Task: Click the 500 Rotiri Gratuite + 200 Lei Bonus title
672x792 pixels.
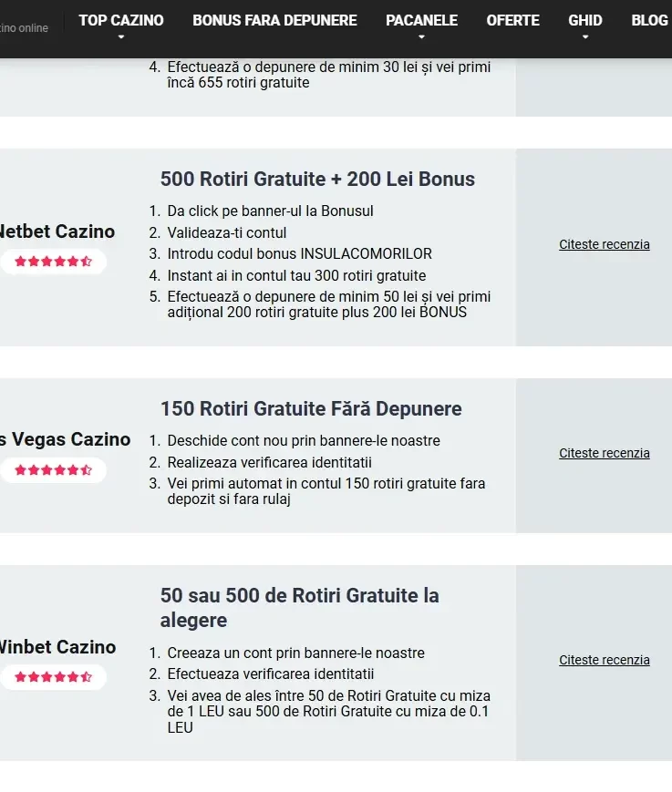Action: pos(317,179)
